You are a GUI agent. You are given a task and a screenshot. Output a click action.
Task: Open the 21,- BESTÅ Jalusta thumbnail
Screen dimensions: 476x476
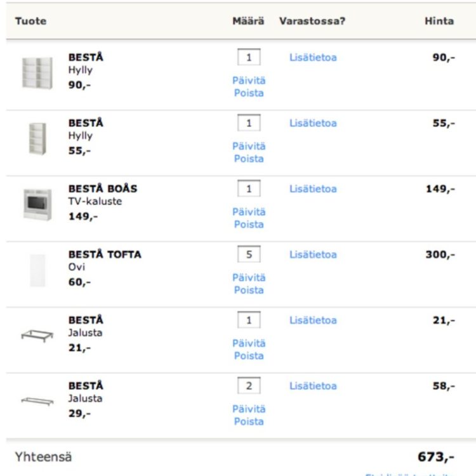37,336
